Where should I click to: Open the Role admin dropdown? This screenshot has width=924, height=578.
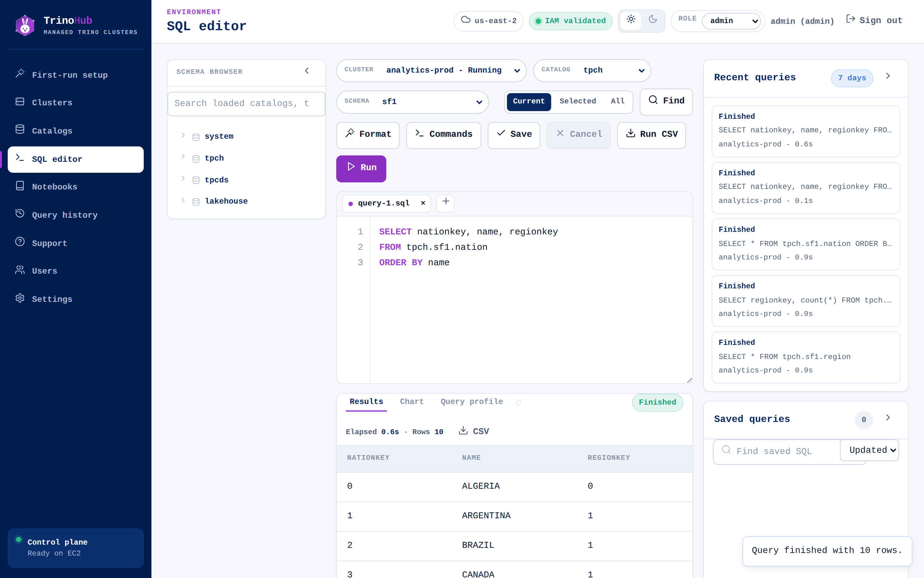coord(731,21)
